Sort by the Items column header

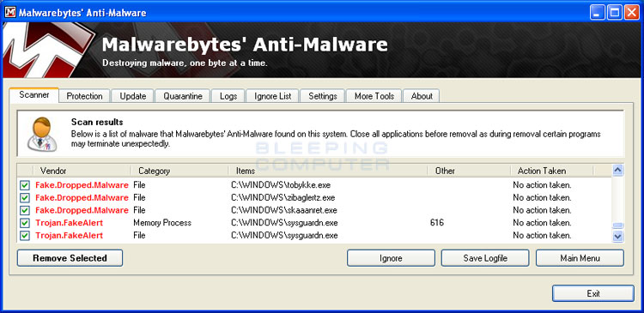point(328,171)
